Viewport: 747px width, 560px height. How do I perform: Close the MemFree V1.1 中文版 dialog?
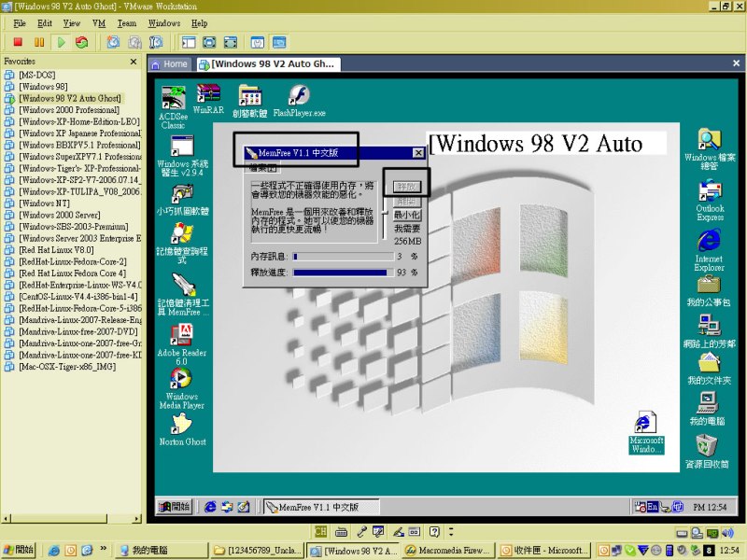tap(417, 153)
